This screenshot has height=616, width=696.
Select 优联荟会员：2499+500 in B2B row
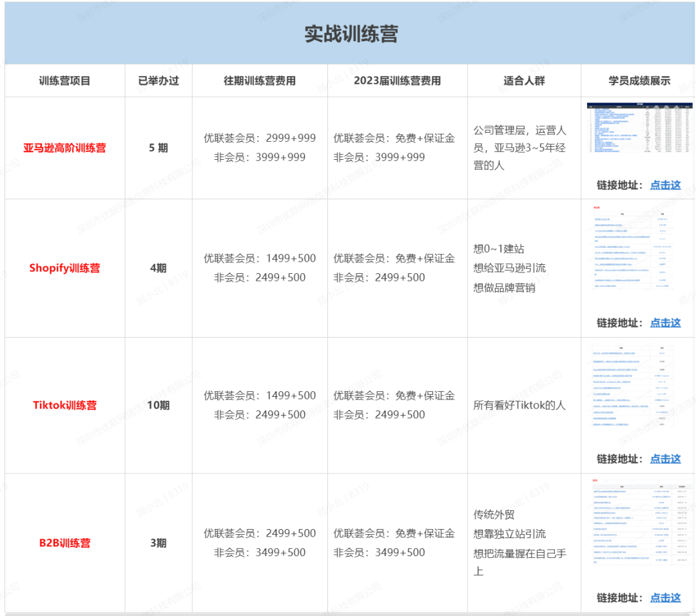click(260, 533)
